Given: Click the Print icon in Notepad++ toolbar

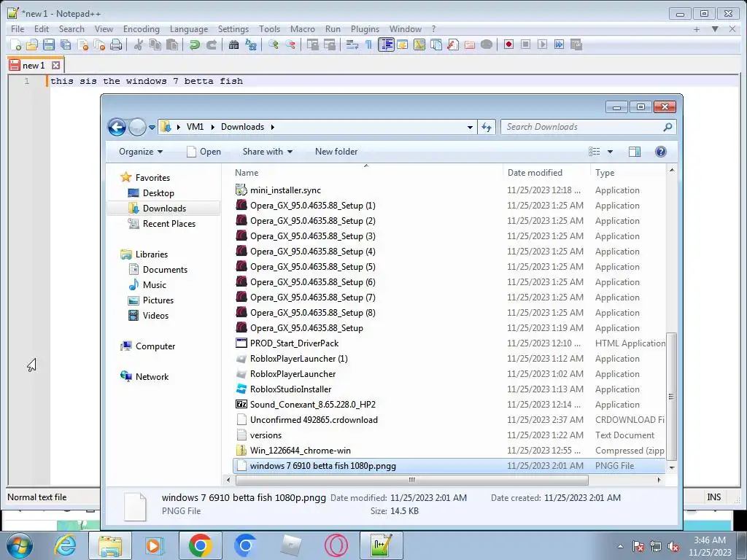Looking at the screenshot, I should [116, 44].
